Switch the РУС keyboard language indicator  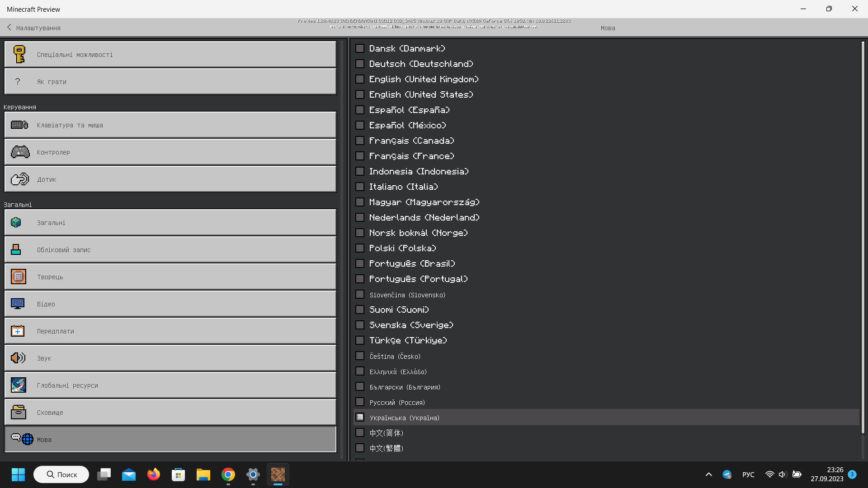(748, 474)
